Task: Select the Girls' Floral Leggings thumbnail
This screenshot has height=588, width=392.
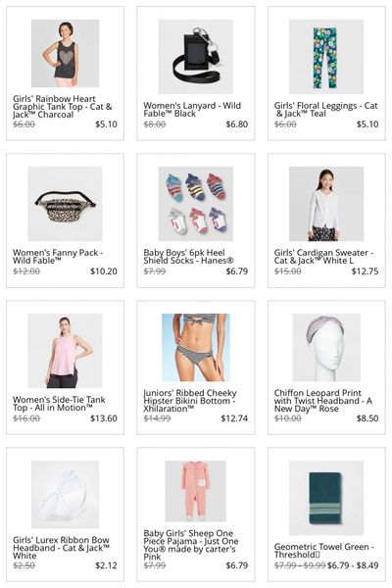Action: [x=326, y=57]
